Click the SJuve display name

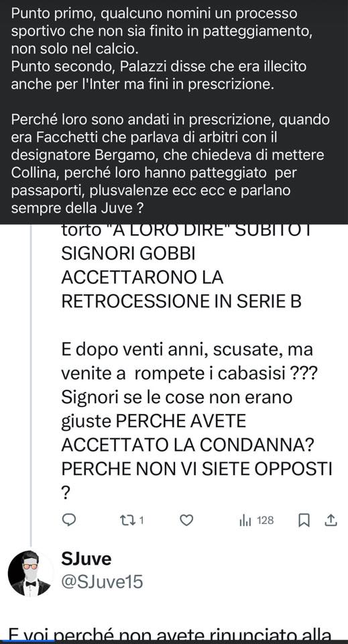pos(86,559)
